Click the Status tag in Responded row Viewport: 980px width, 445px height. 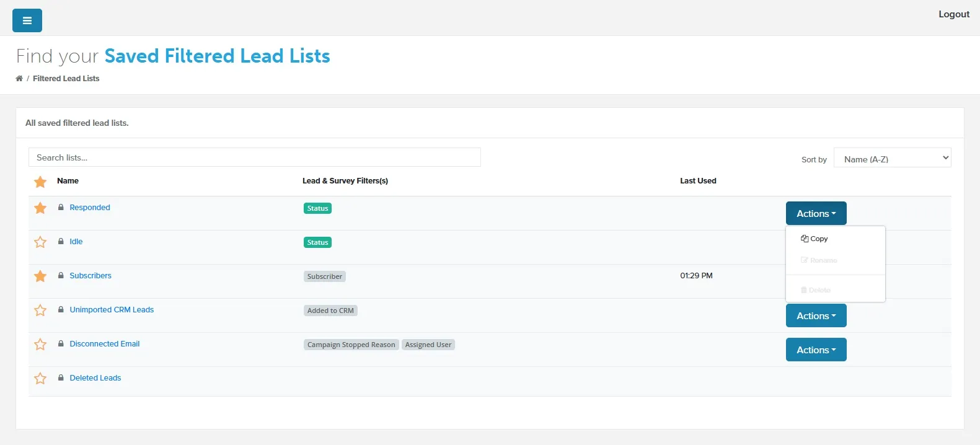pos(317,208)
